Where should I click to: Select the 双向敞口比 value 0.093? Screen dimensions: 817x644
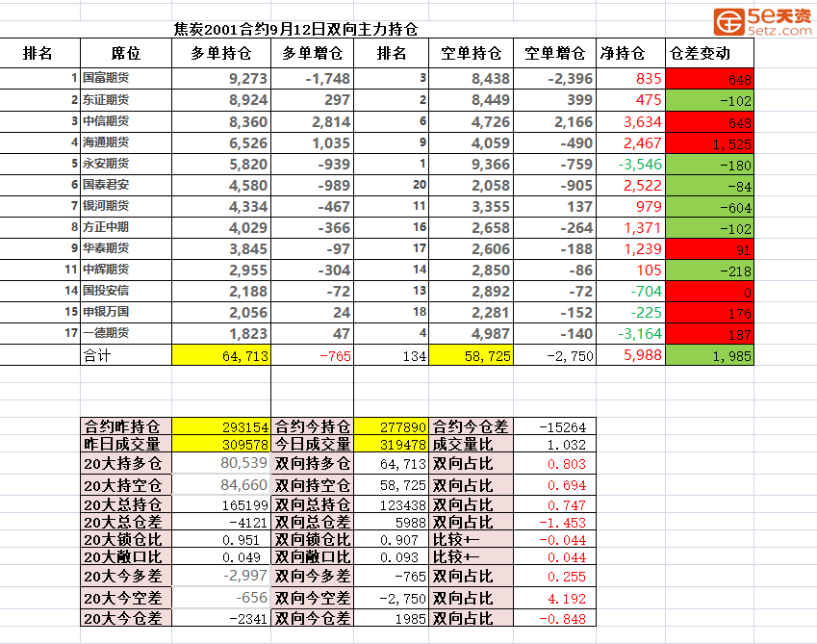(x=392, y=556)
